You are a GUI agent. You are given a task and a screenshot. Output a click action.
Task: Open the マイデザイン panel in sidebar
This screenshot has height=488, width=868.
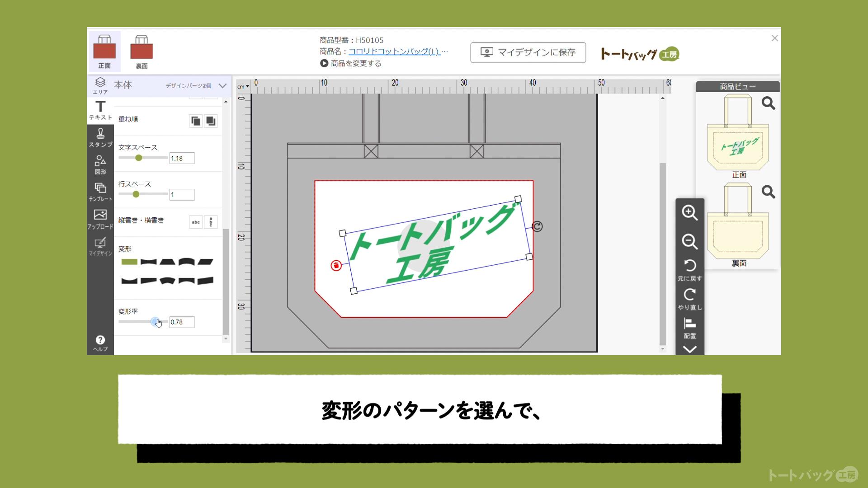[x=100, y=247]
